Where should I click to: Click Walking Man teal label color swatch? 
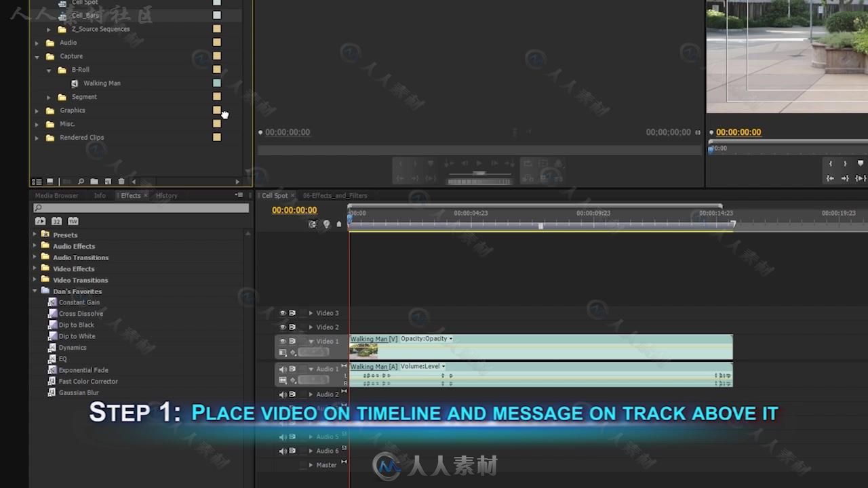tap(217, 83)
